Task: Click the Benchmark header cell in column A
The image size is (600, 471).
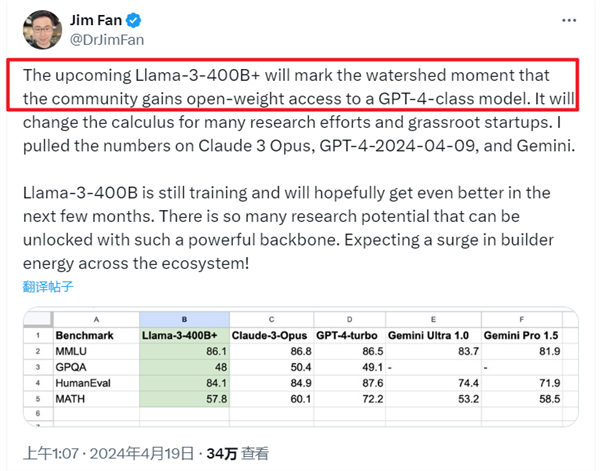Action: 85,333
